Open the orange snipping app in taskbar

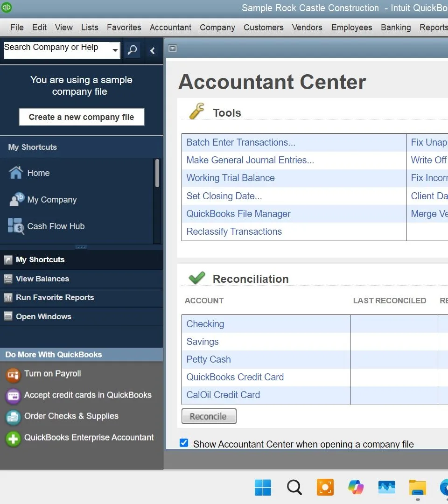pyautogui.click(x=325, y=487)
